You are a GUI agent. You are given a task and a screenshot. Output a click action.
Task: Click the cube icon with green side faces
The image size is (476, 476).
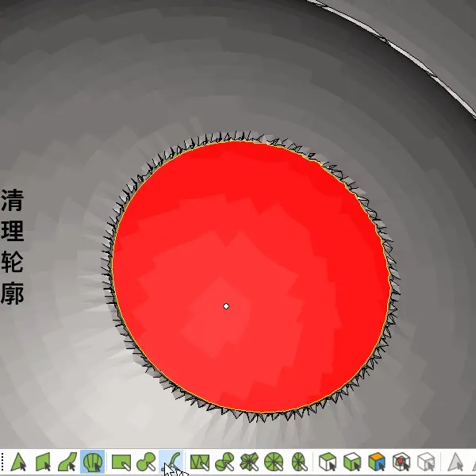click(x=352, y=462)
